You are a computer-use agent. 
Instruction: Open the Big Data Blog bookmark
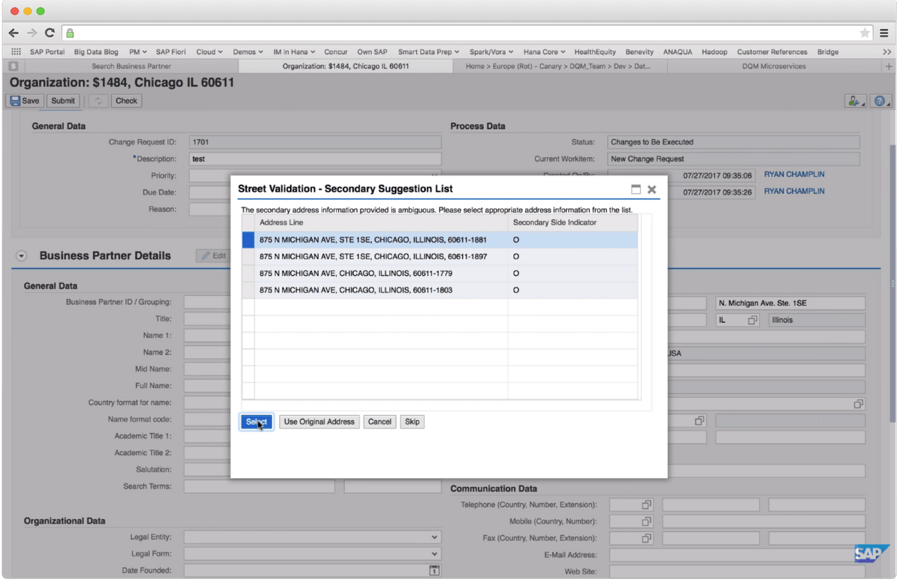[96, 52]
